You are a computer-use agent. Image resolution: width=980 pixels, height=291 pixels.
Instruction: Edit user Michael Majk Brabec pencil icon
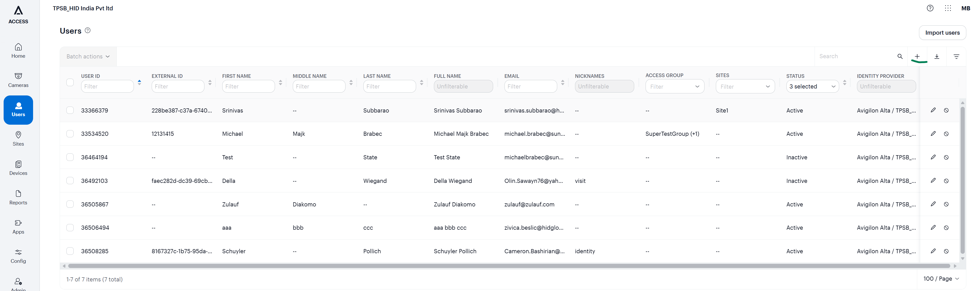(x=933, y=134)
